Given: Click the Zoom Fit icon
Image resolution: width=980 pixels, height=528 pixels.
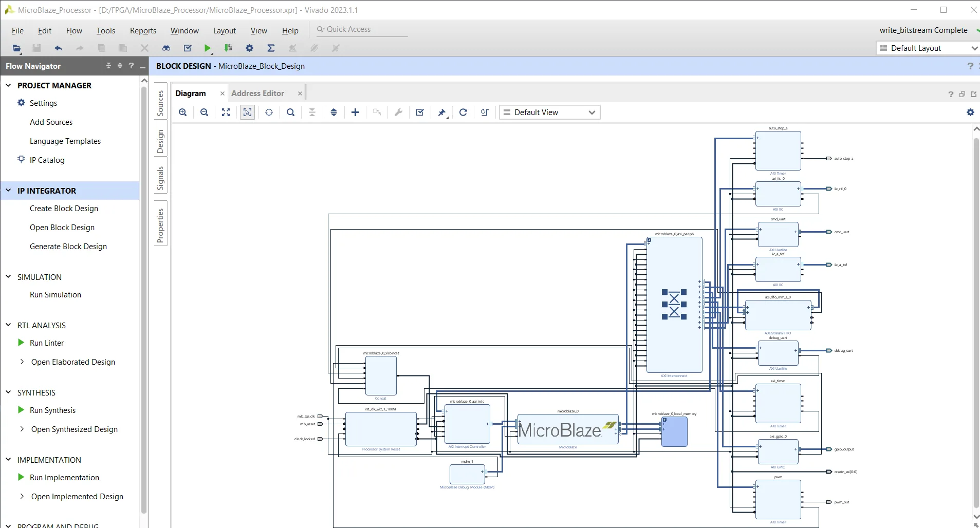Looking at the screenshot, I should pos(226,112).
